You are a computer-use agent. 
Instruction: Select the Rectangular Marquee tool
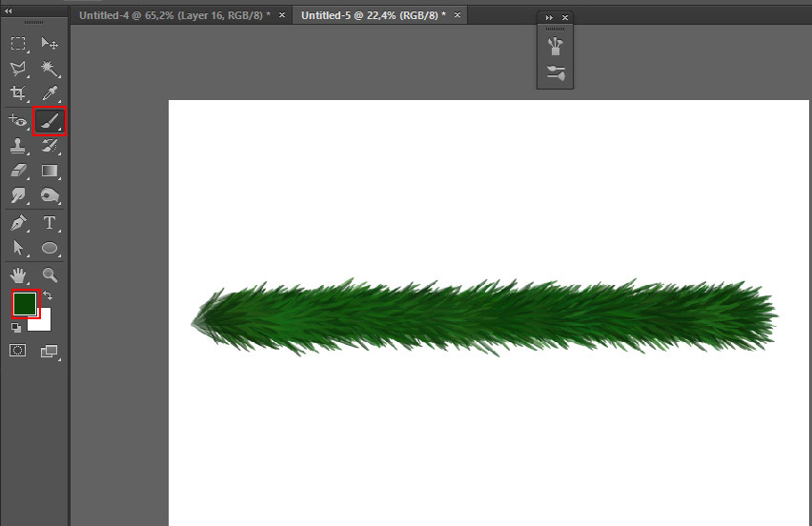pyautogui.click(x=18, y=44)
